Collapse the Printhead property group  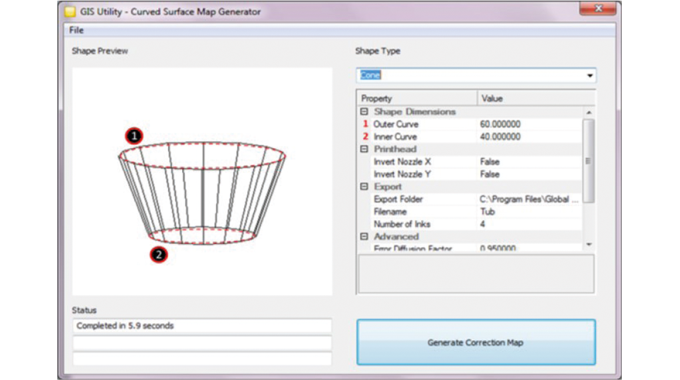click(x=364, y=149)
